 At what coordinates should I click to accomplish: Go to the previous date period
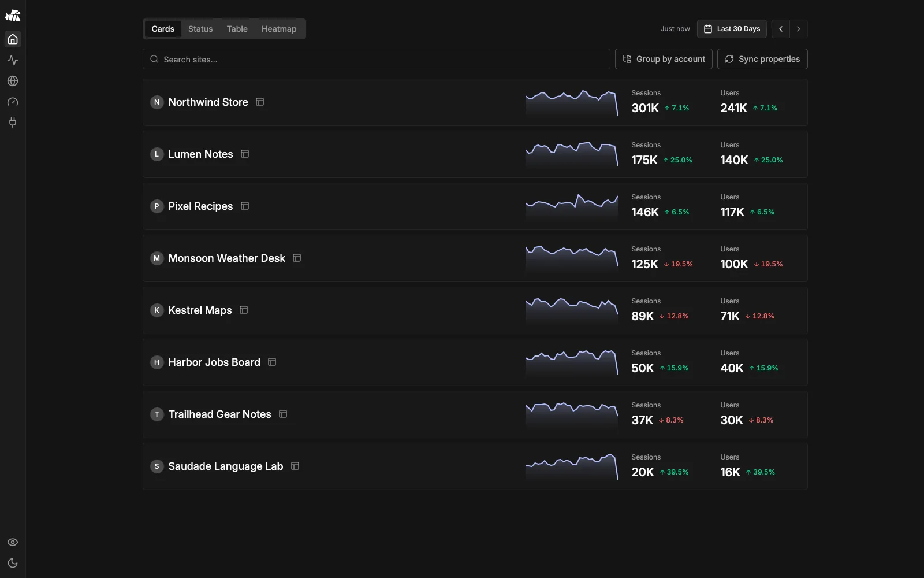click(x=781, y=29)
